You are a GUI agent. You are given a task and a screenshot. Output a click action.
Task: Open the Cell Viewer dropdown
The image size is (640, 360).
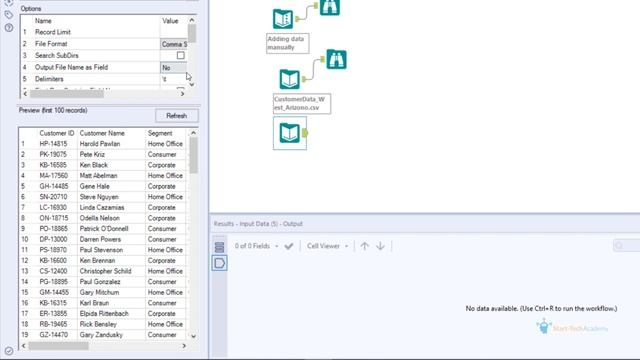coord(327,246)
